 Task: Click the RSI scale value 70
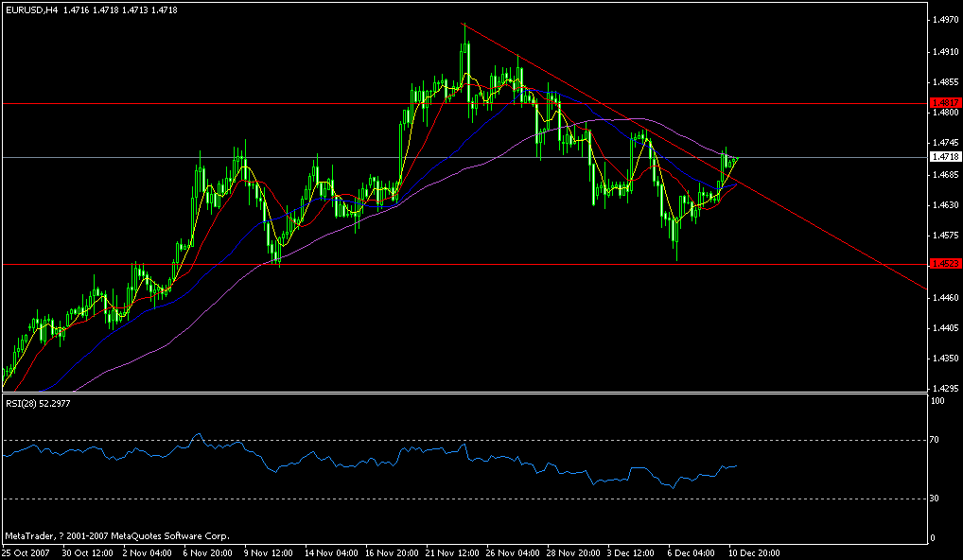(936, 440)
